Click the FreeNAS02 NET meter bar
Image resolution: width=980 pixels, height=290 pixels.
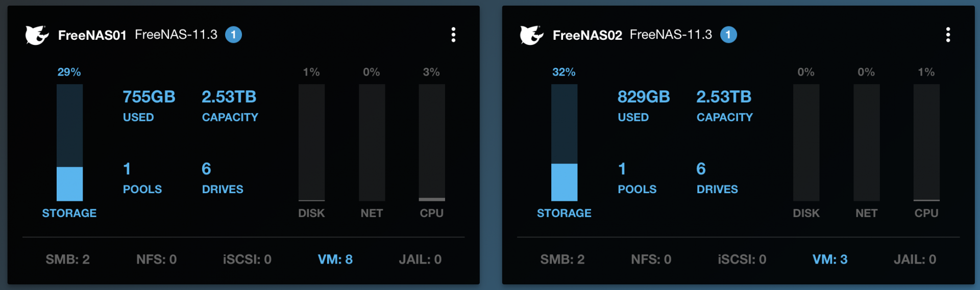coord(866,143)
